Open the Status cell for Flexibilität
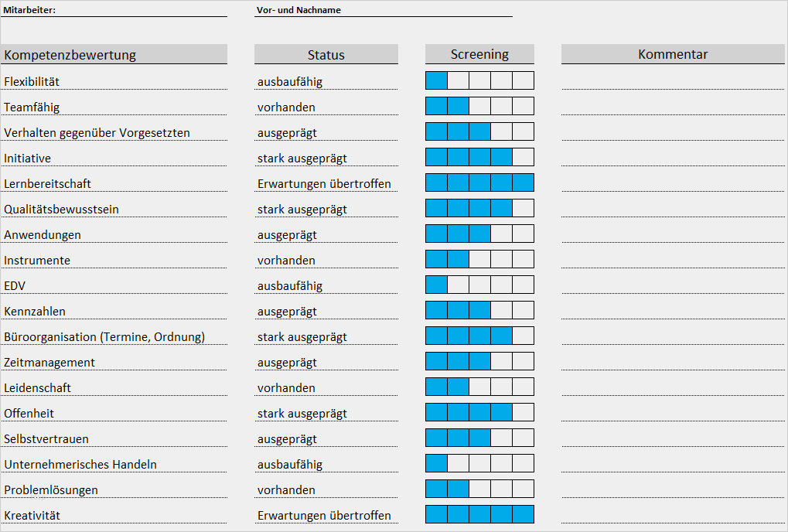788x532 pixels. [x=326, y=81]
